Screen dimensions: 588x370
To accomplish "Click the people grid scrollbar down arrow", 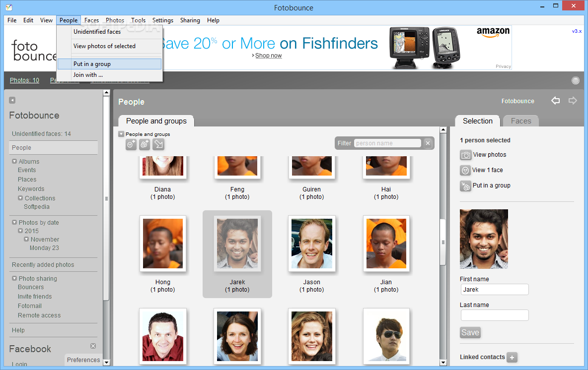I will pos(443,363).
